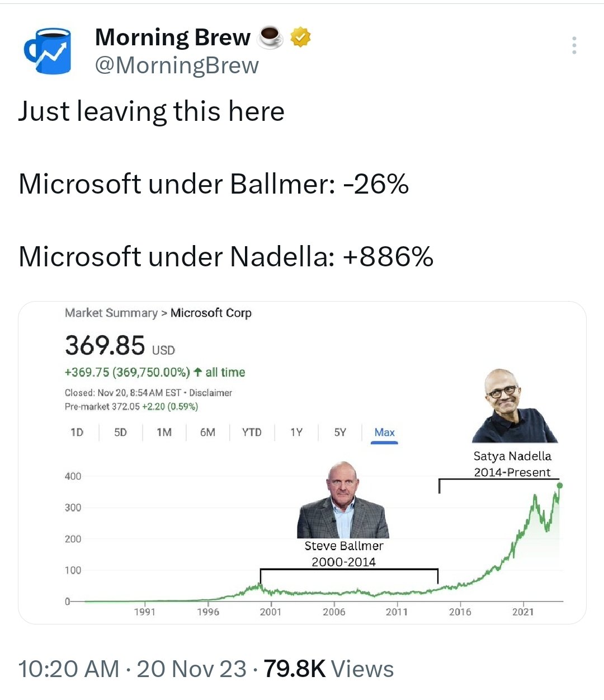Open the Morning Brew profile avatar
604x700 pixels.
[x=48, y=51]
